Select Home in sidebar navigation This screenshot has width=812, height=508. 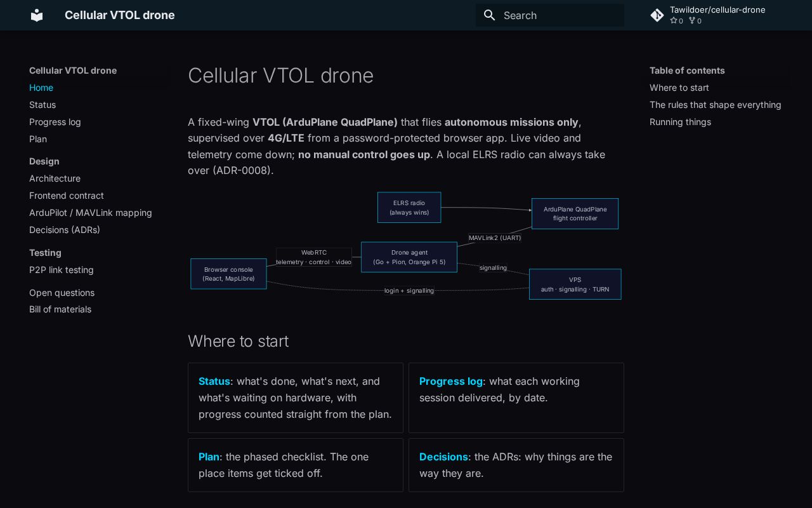[x=41, y=88]
